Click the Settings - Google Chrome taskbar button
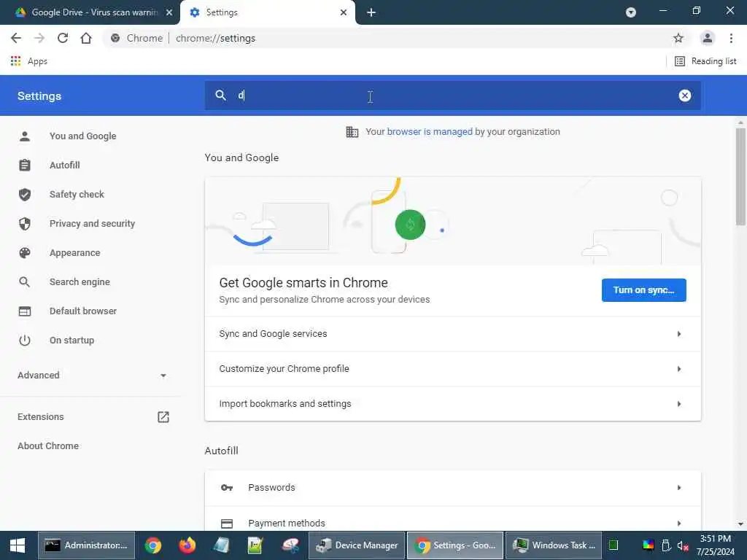 point(455,545)
